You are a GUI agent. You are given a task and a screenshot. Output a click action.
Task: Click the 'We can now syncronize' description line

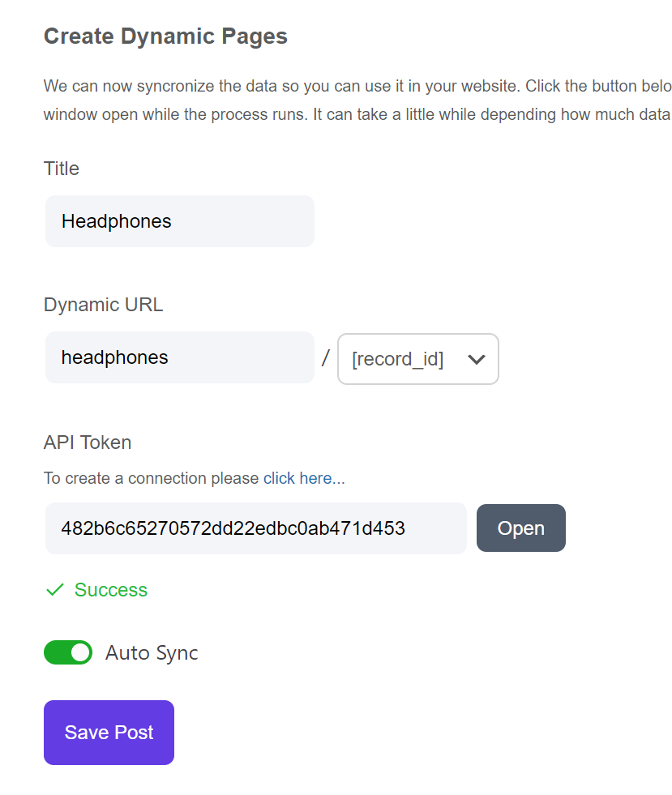point(357,86)
